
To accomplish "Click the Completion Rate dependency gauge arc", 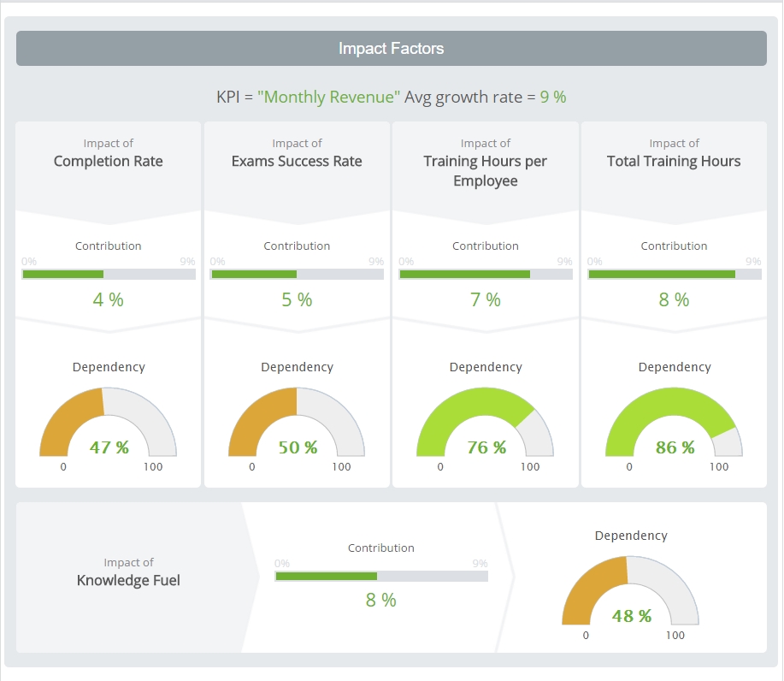I will [x=108, y=421].
